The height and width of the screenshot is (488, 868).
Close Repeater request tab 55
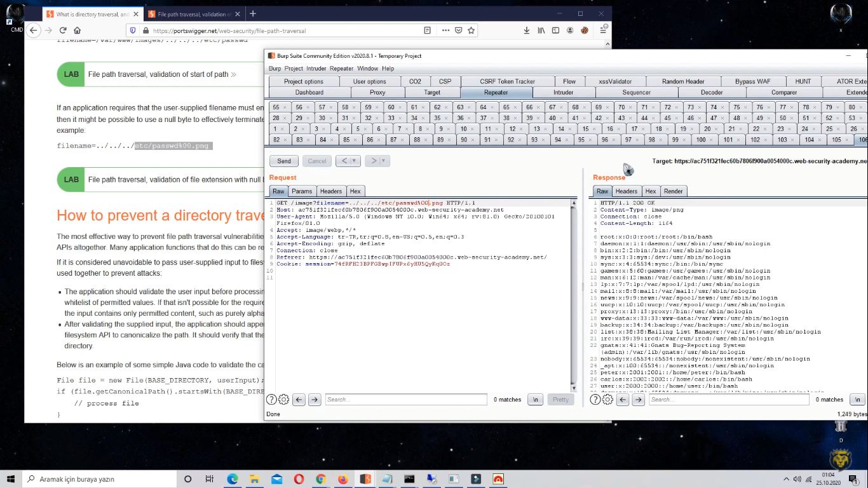(x=285, y=107)
